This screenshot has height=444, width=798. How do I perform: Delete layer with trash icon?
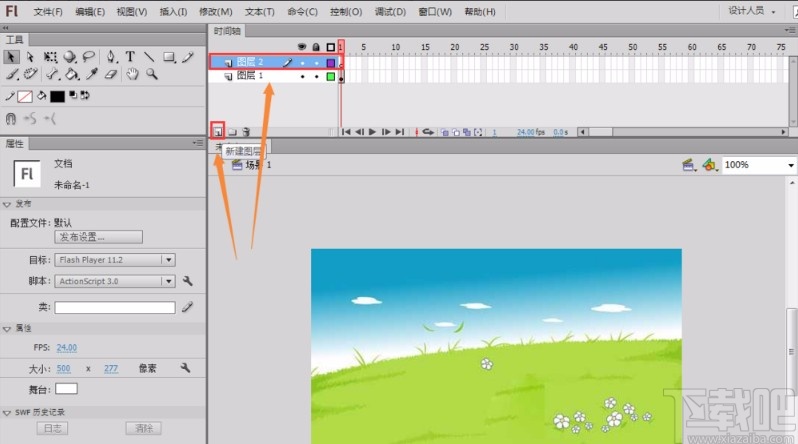point(246,132)
